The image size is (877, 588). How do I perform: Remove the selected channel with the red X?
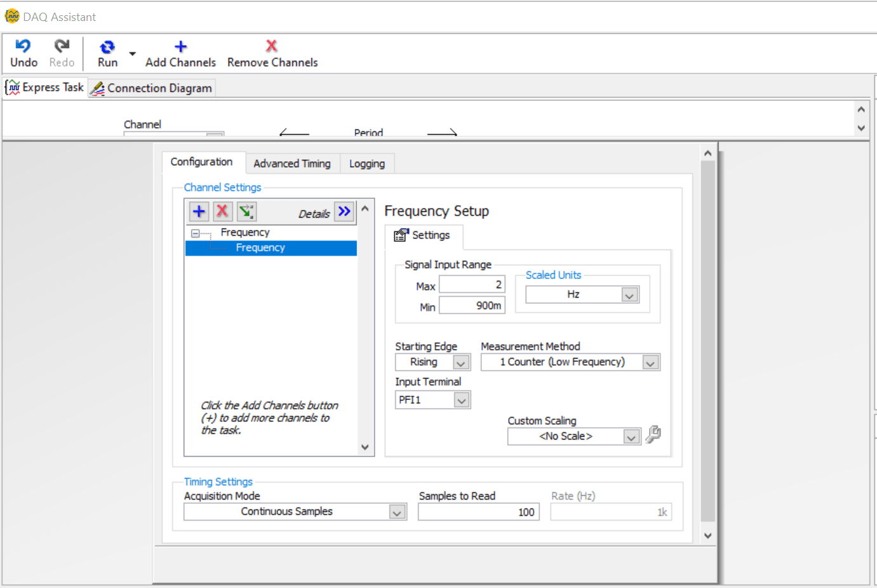[x=222, y=211]
